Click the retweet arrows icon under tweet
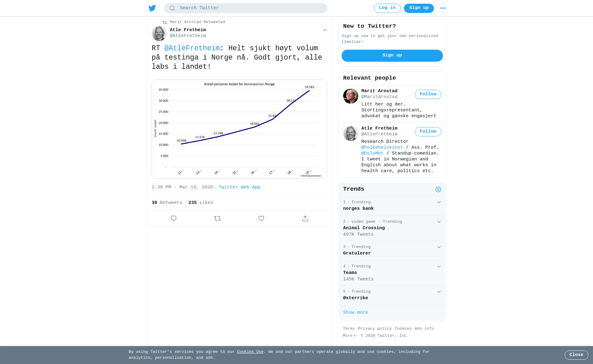Viewport: 593px width, 364px height. 217,218
